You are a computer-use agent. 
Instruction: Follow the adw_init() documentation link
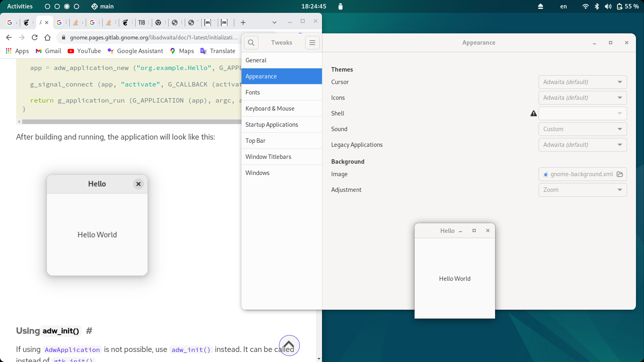pos(191,350)
